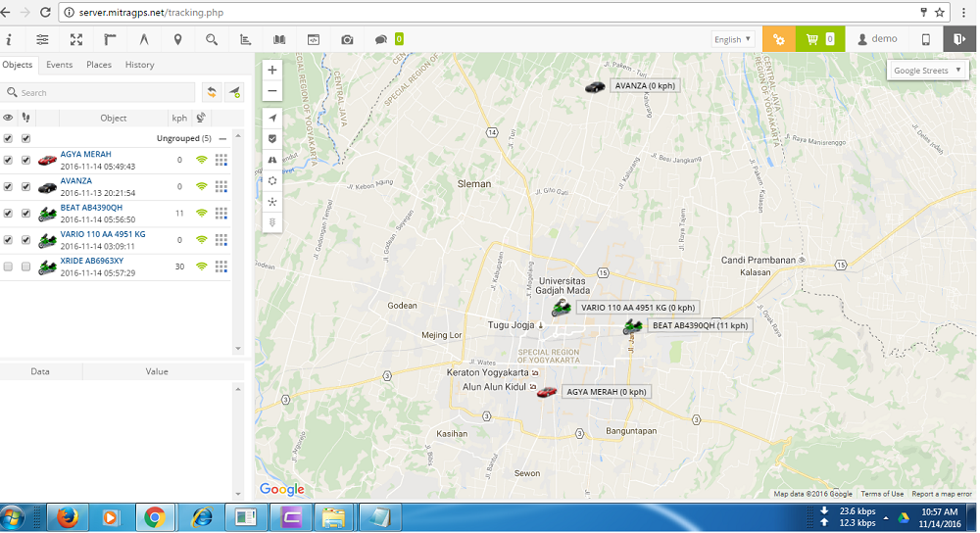The image size is (980, 533).
Task: Collapse the Ungrouped (5) group
Action: point(222,139)
